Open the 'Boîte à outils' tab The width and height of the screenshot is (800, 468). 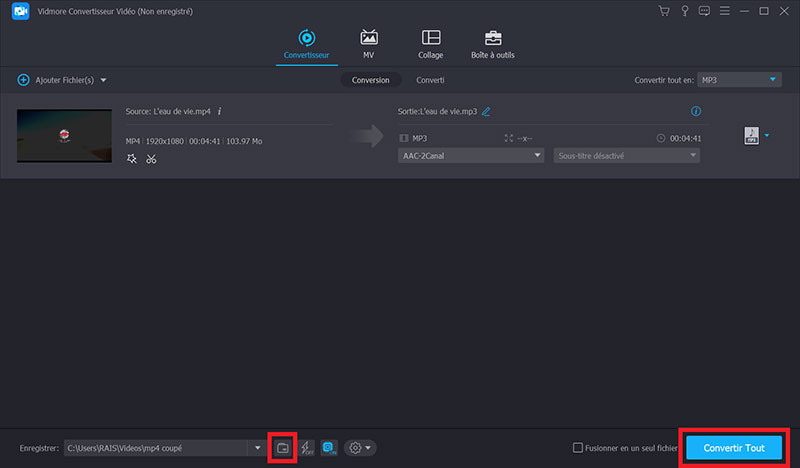coord(493,44)
